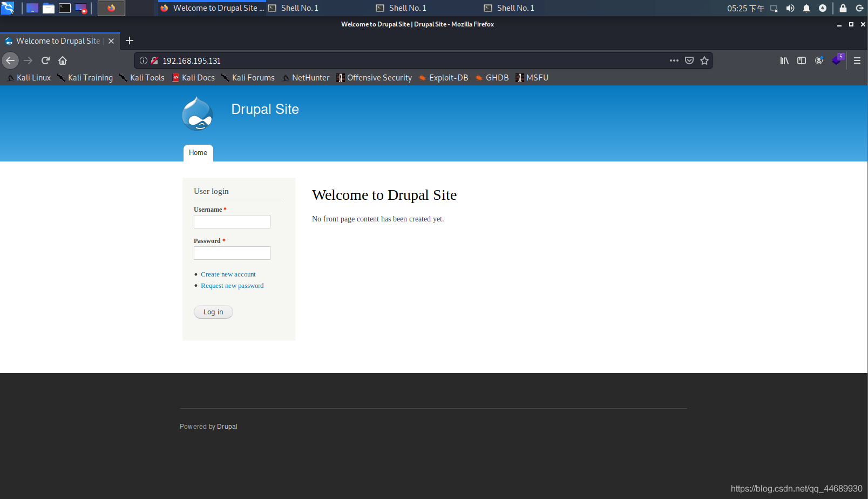Close the Welcome to Drupal Site tab
Image resolution: width=868 pixels, height=499 pixels.
(111, 41)
